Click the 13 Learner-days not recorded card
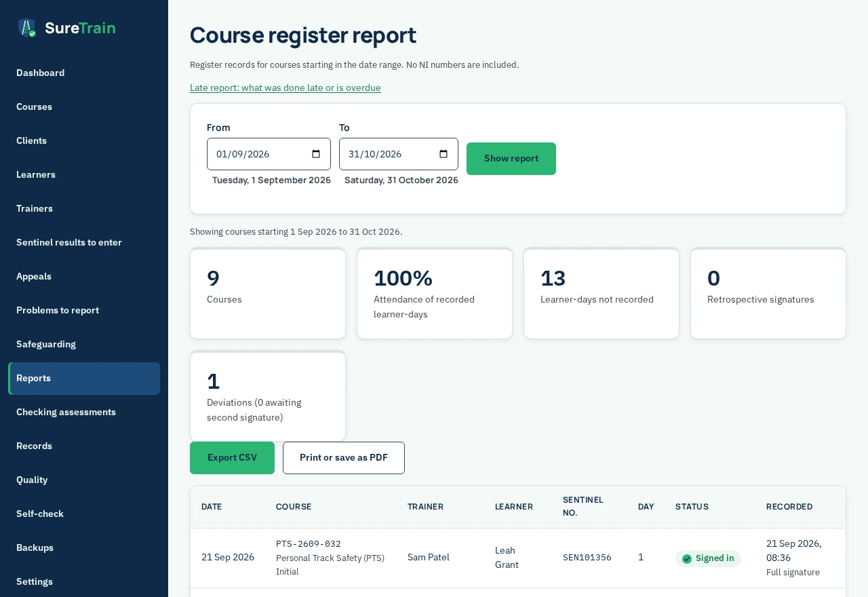This screenshot has width=868, height=597. coord(601,293)
